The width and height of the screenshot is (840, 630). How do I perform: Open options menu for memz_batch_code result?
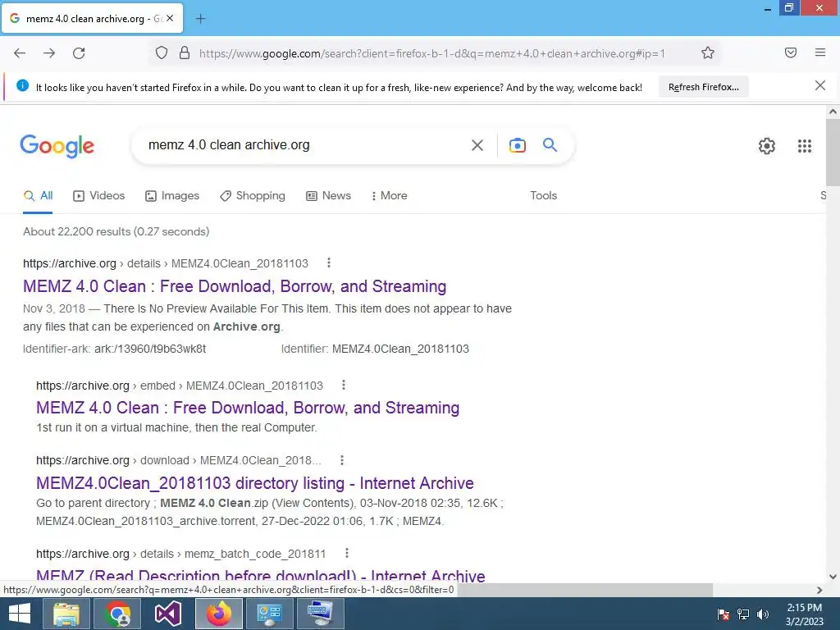pos(347,554)
